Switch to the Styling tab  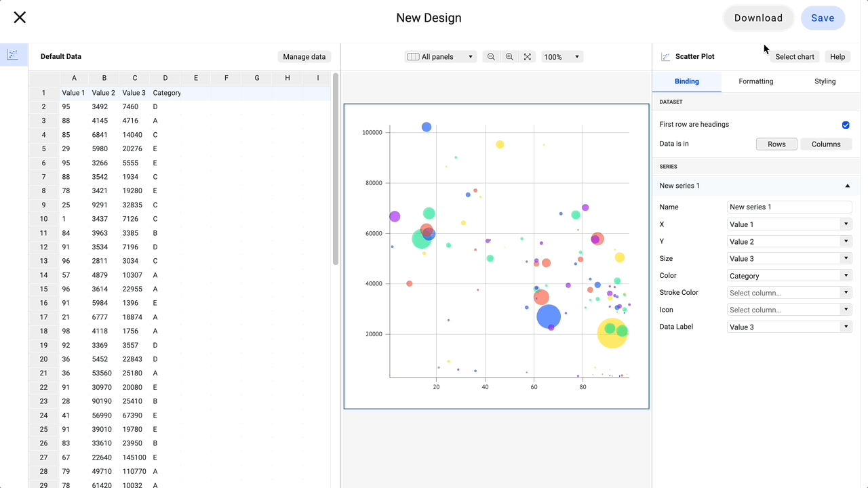pos(825,81)
